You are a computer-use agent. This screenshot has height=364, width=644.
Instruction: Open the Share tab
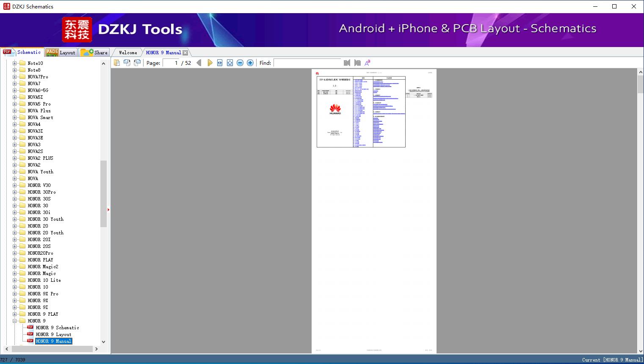[x=94, y=53]
